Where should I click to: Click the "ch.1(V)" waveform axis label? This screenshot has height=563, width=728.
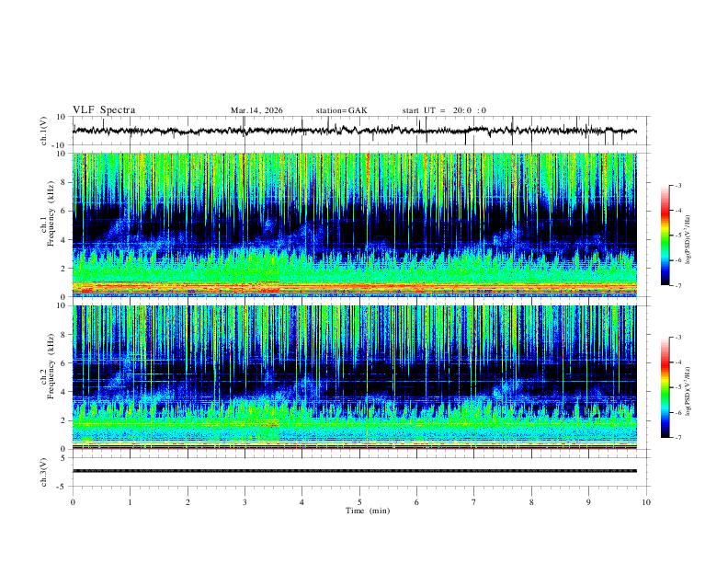coord(43,131)
